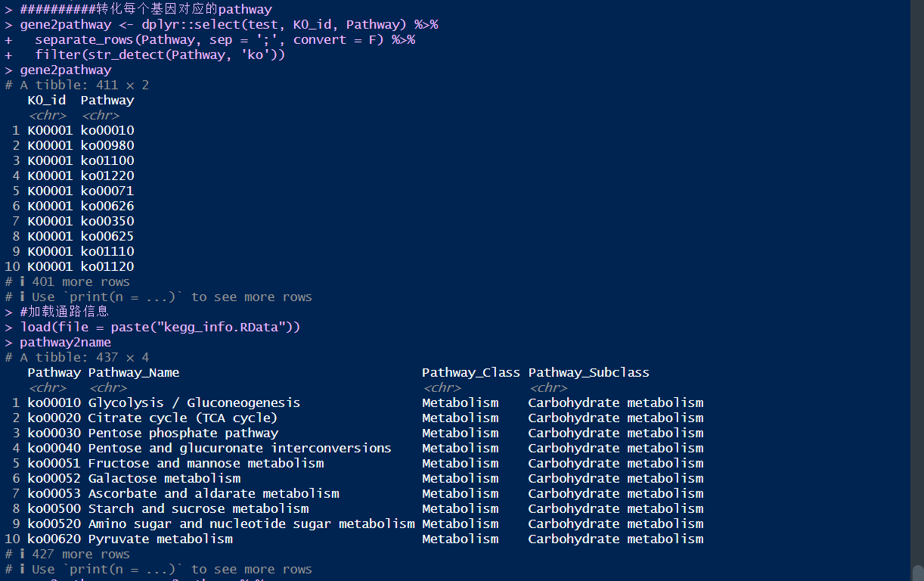Click the 'A tibble: 437 × 4' header line
This screenshot has width=924, height=581.
[x=84, y=357]
